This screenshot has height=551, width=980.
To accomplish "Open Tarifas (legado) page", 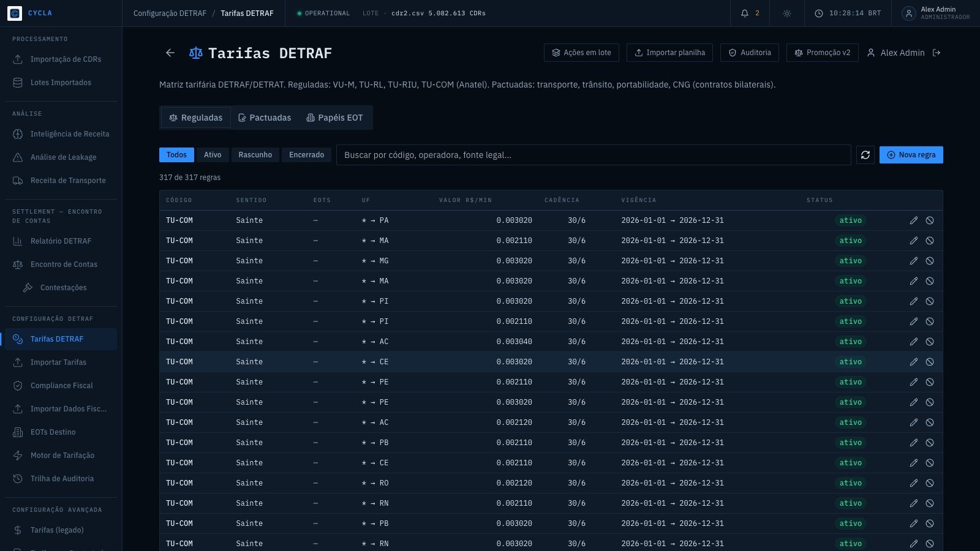I will pyautogui.click(x=61, y=530).
